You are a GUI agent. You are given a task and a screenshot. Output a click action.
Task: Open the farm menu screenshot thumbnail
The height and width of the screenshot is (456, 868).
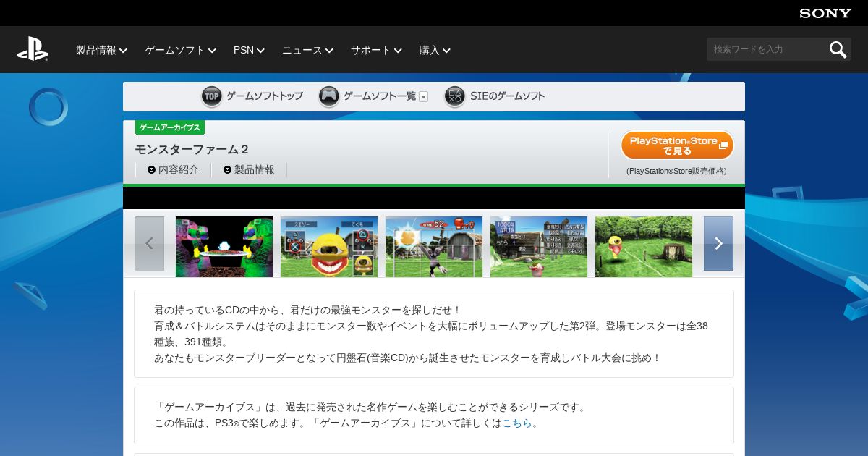[539, 247]
